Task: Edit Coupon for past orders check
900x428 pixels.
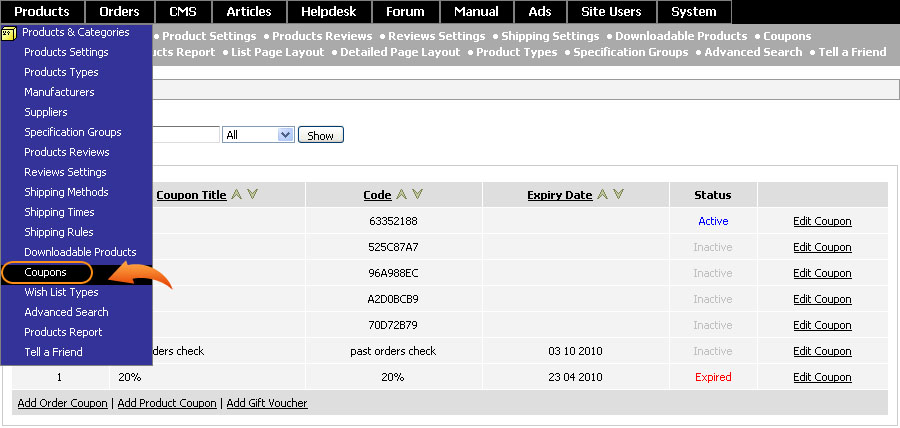Action: click(x=822, y=351)
